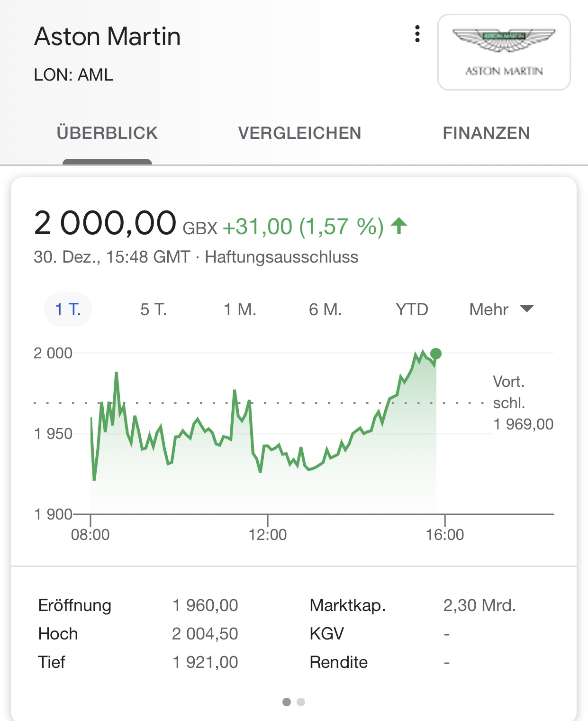This screenshot has width=588, height=721.
Task: Select the 6 M. chart range
Action: tap(326, 310)
